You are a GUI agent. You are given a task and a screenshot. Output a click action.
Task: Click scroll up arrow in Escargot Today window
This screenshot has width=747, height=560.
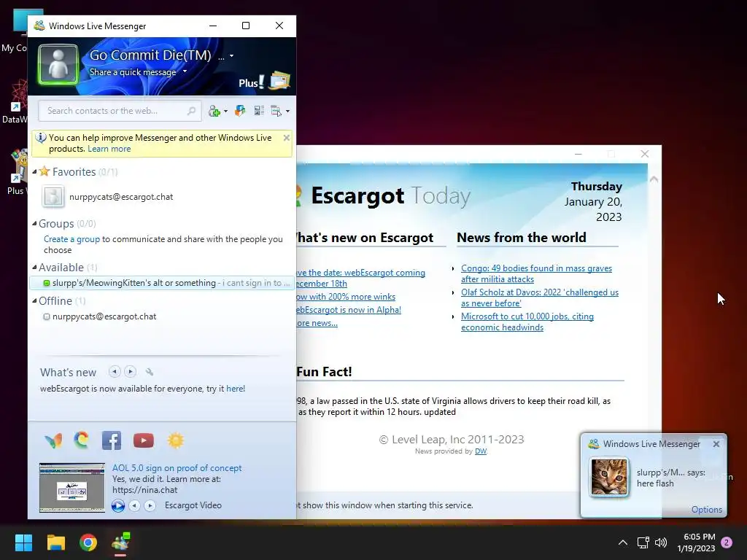[654, 179]
